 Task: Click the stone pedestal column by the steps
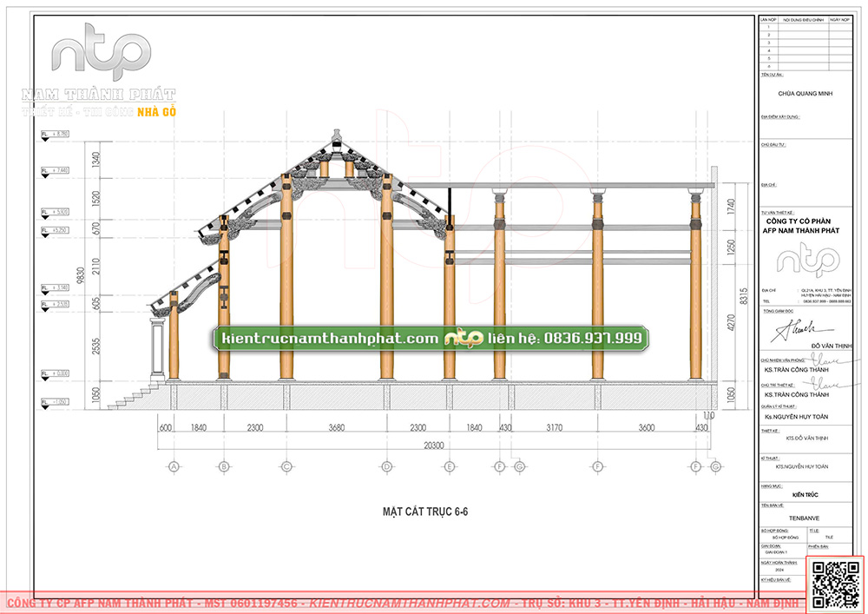[157, 347]
